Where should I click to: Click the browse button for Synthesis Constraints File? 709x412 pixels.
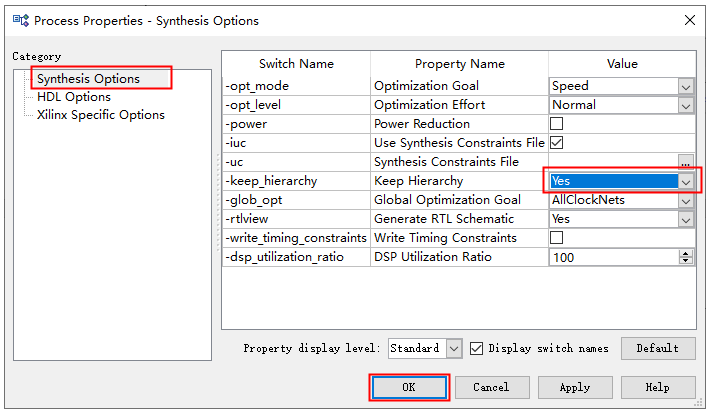[x=685, y=162]
